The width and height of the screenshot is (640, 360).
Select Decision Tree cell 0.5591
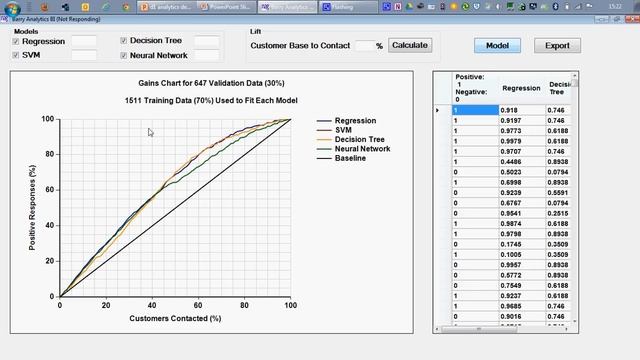pyautogui.click(x=558, y=193)
